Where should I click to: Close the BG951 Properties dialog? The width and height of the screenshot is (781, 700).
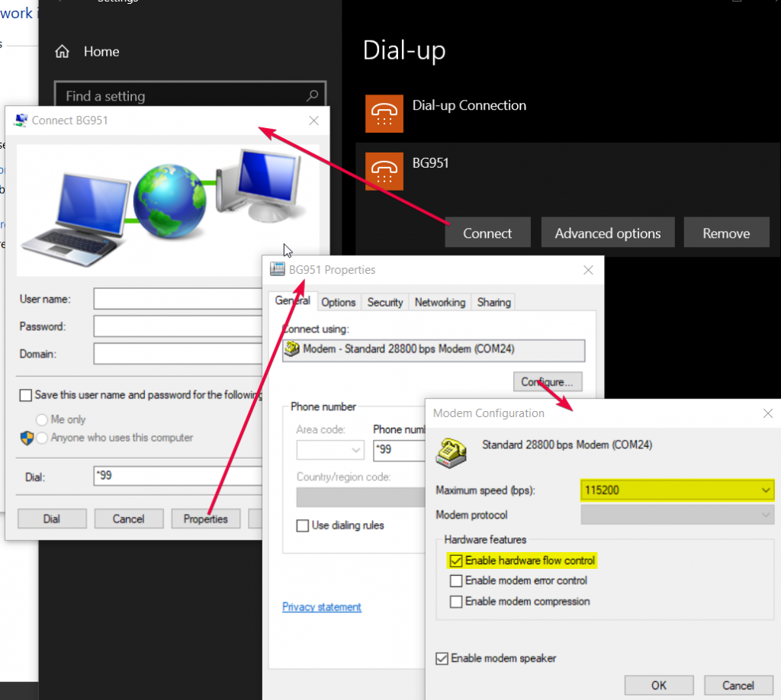tap(588, 270)
